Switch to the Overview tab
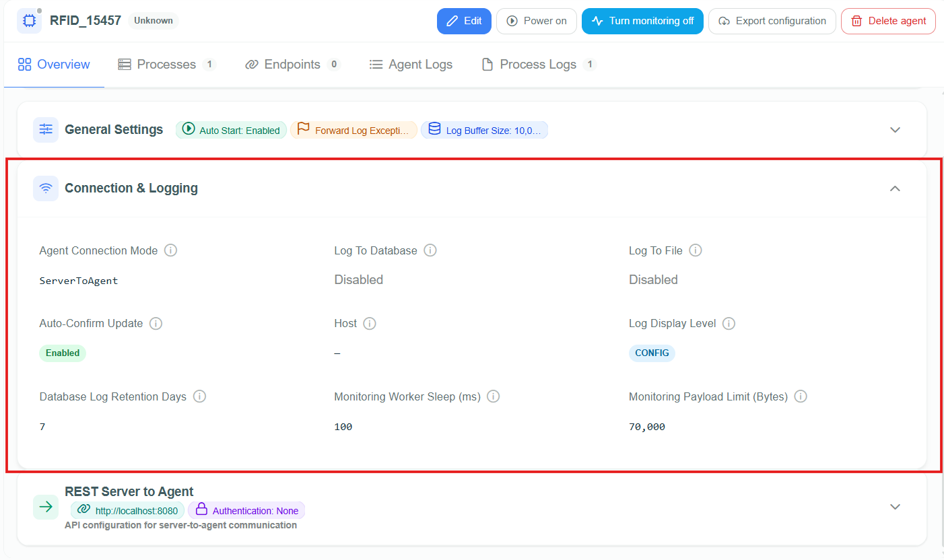 click(x=54, y=65)
